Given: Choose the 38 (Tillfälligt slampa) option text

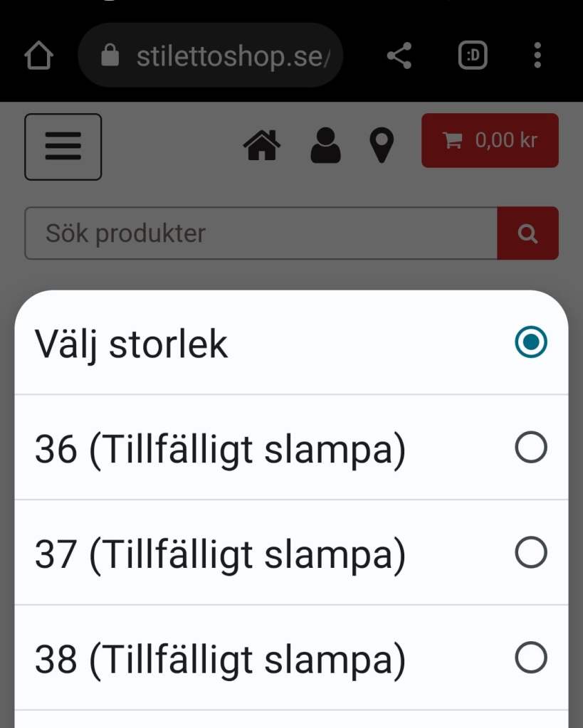Looking at the screenshot, I should (x=220, y=660).
